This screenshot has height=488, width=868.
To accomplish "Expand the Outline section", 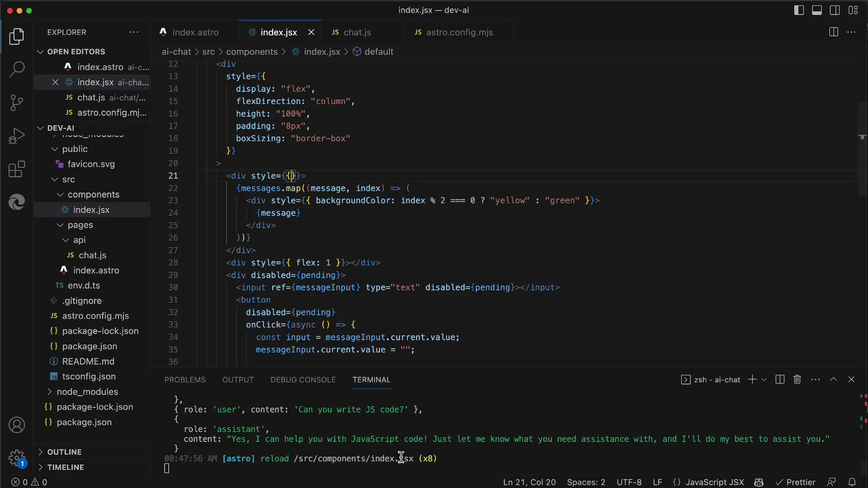I will pyautogui.click(x=92, y=452).
